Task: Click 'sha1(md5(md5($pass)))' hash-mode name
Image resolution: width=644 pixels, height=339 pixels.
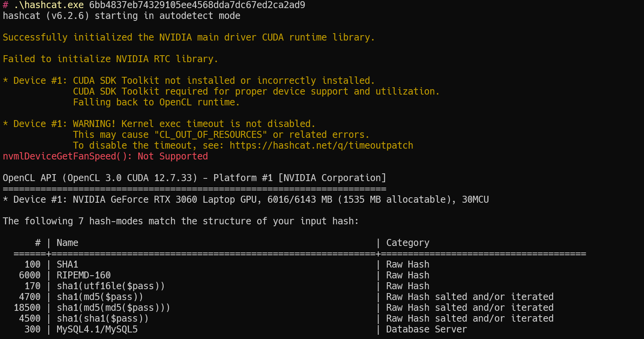Action: pos(113,308)
